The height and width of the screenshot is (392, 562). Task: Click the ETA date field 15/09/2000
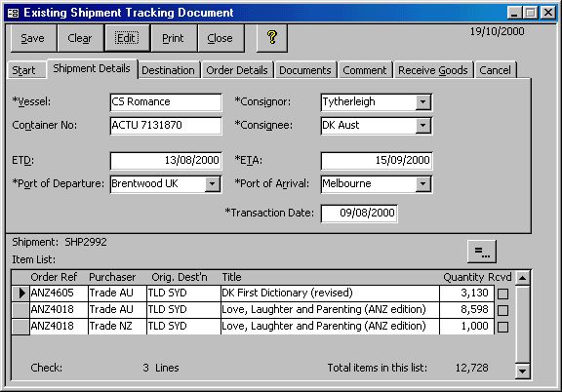tap(377, 160)
